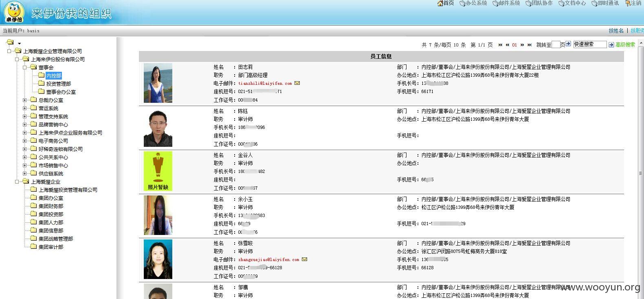Open 余小玉's profile photo
The width and height of the screenshot is (644, 299).
pos(158,215)
